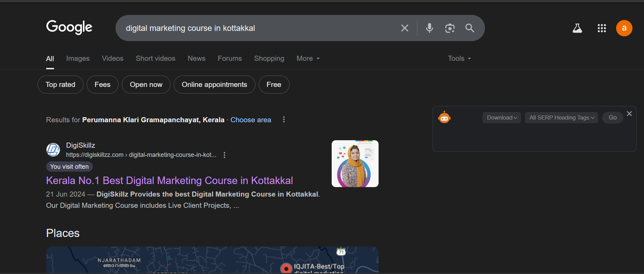
Task: Open the DigiSkillz result thumbnail image
Action: [x=355, y=164]
